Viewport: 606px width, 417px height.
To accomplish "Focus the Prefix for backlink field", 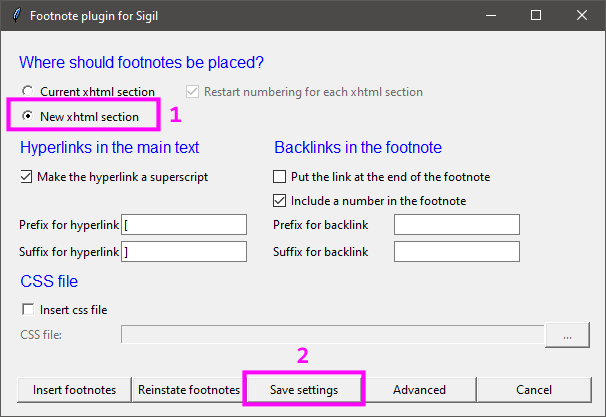I will (x=456, y=224).
